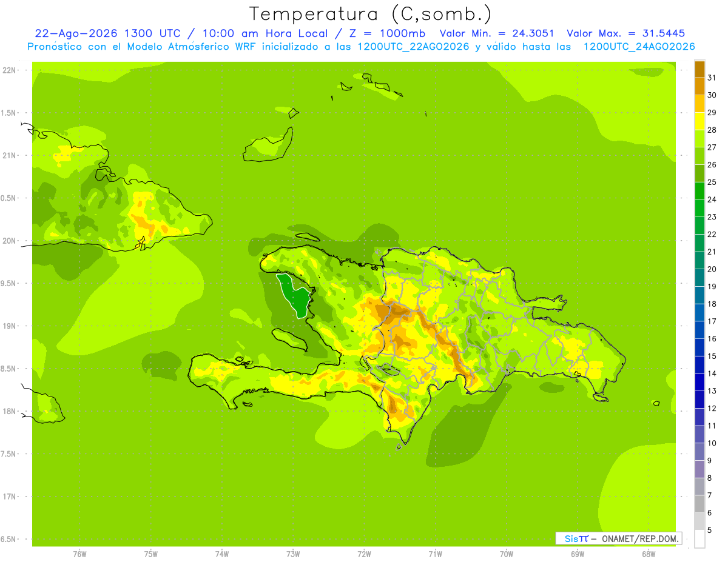
Task: Click the legend value 25
Action: point(712,182)
